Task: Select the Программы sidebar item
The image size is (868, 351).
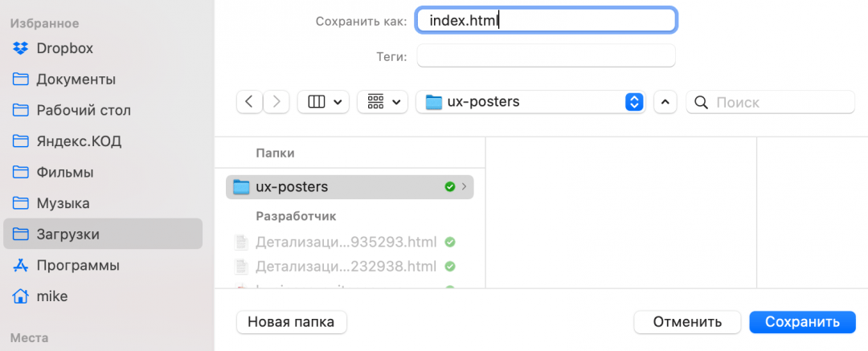Action: [77, 265]
